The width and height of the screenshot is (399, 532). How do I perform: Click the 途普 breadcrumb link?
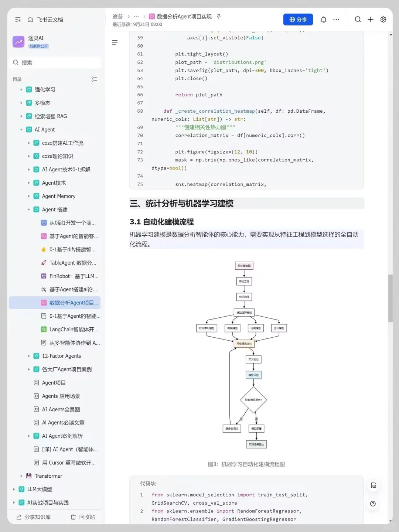click(x=117, y=17)
